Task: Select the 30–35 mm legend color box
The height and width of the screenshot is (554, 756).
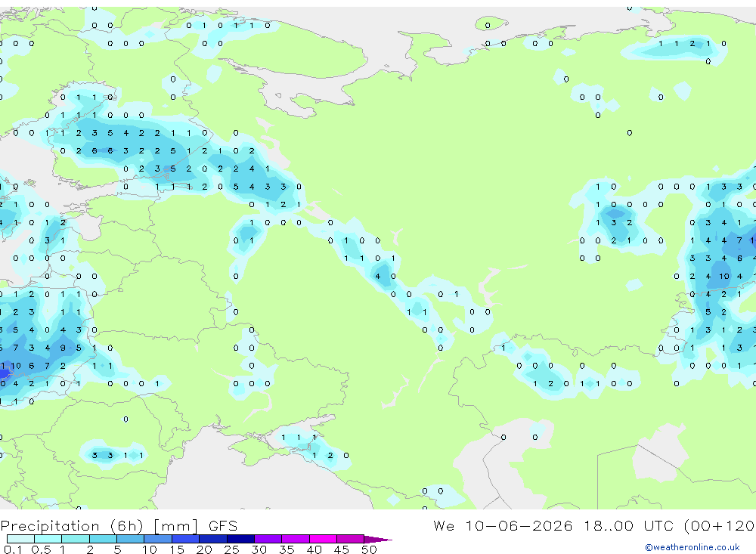Action: click(x=268, y=539)
